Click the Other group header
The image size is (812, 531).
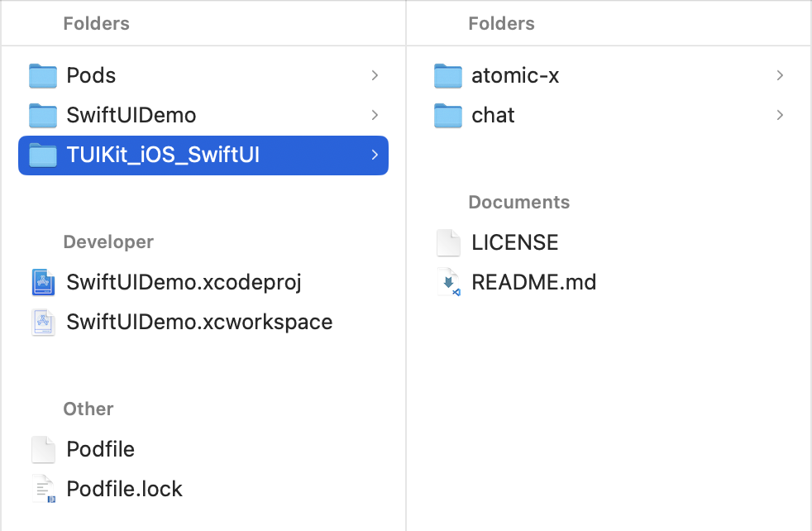(x=88, y=409)
